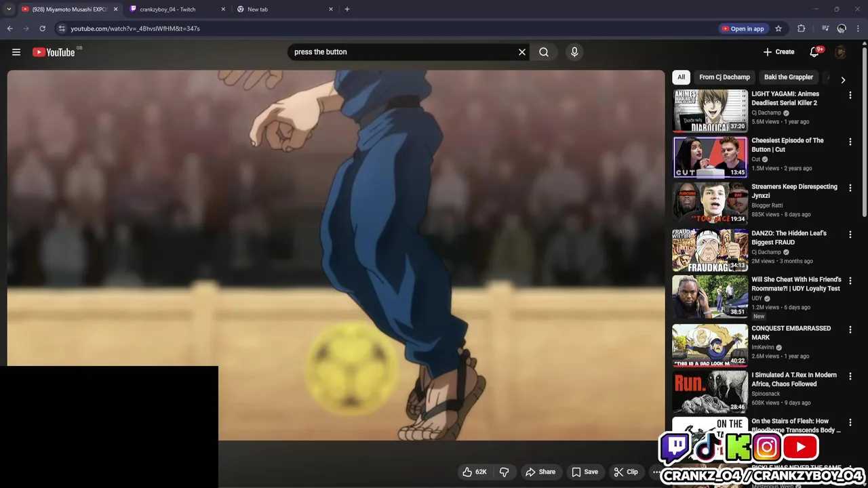Open a new browser tab
Viewport: 868px width, 488px height.
tap(347, 9)
